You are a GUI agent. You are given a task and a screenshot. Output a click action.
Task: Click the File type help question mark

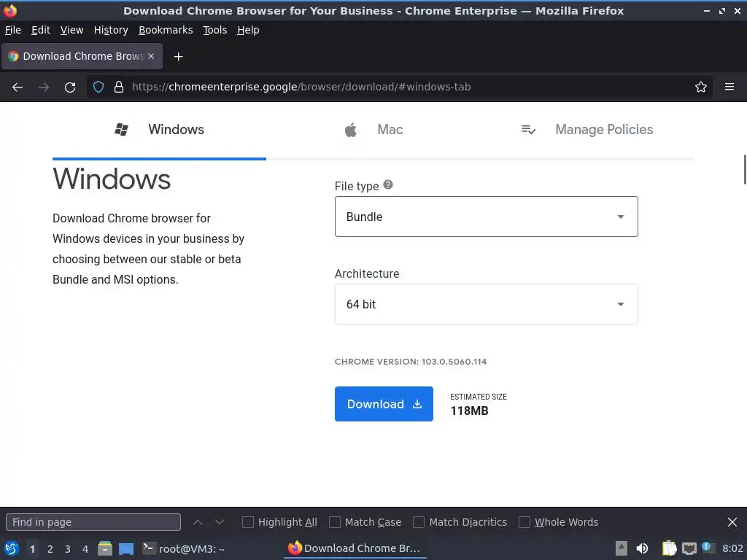point(388,184)
